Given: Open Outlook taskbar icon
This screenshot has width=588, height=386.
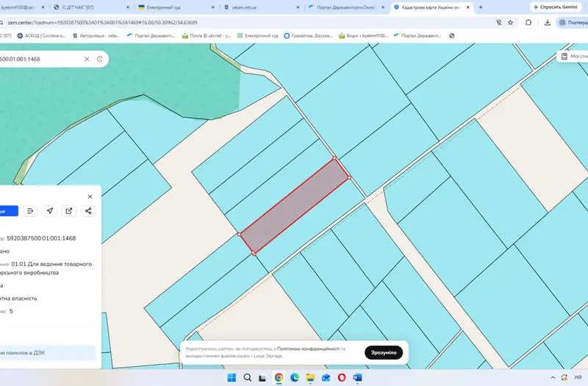Looking at the screenshot, I should [326, 377].
